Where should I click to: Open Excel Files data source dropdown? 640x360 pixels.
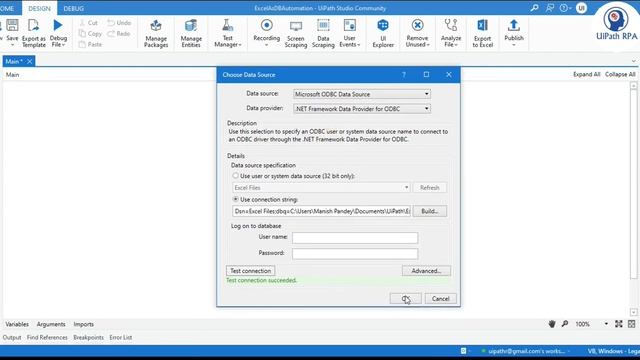click(321, 187)
